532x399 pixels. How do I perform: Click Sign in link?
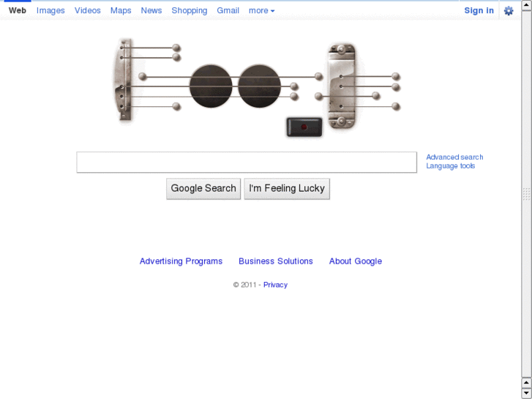click(x=479, y=11)
